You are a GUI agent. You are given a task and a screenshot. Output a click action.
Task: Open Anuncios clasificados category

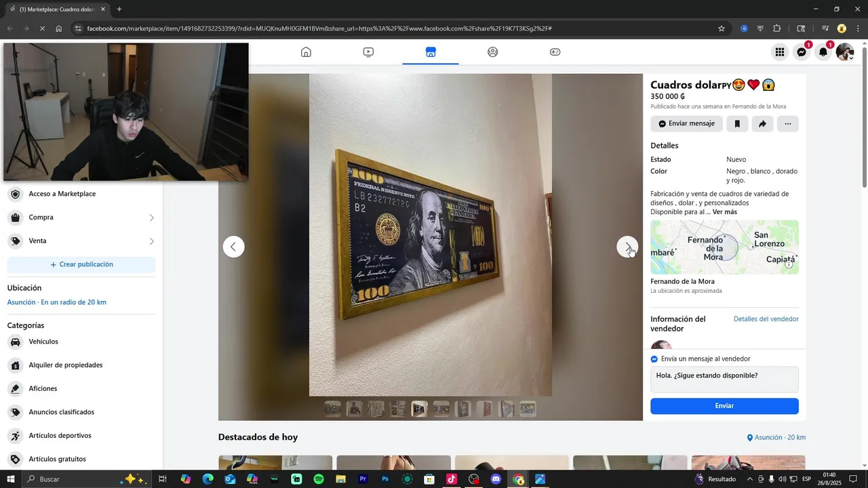tap(81, 412)
